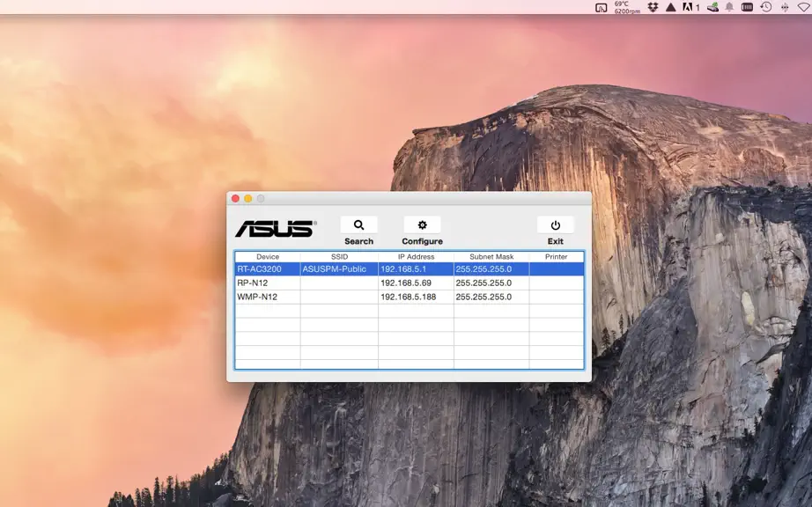Sort by the IP Address column header

coord(416,257)
